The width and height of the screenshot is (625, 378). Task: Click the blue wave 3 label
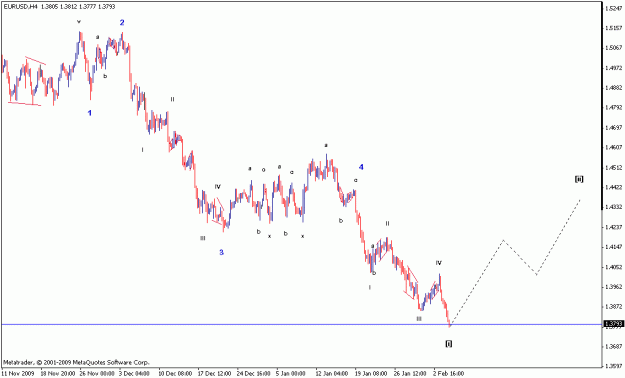click(221, 252)
